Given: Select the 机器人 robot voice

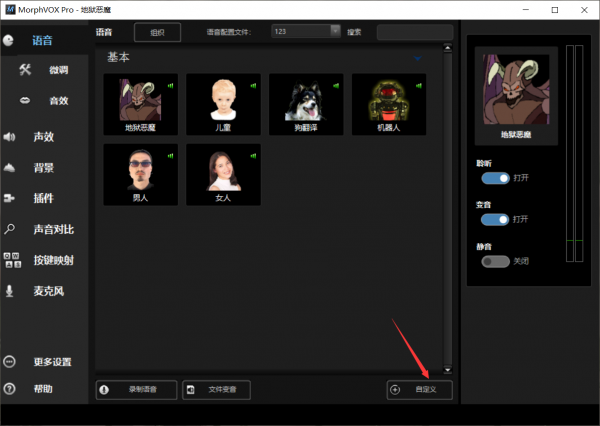Looking at the screenshot, I should point(389,104).
